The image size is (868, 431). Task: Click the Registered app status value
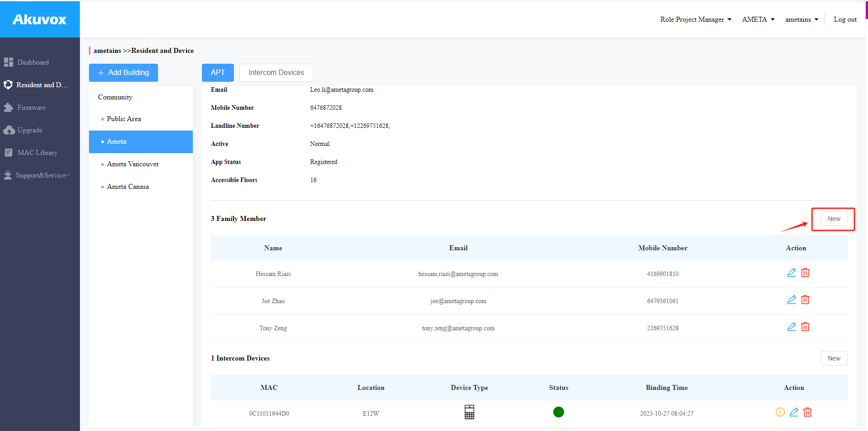(323, 162)
